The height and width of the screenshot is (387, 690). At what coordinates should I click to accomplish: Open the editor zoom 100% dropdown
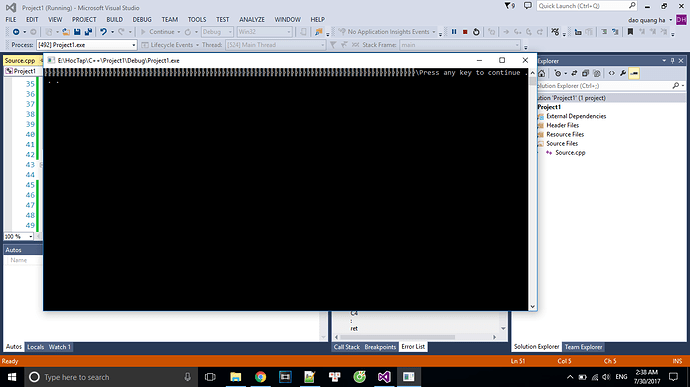pos(19,236)
